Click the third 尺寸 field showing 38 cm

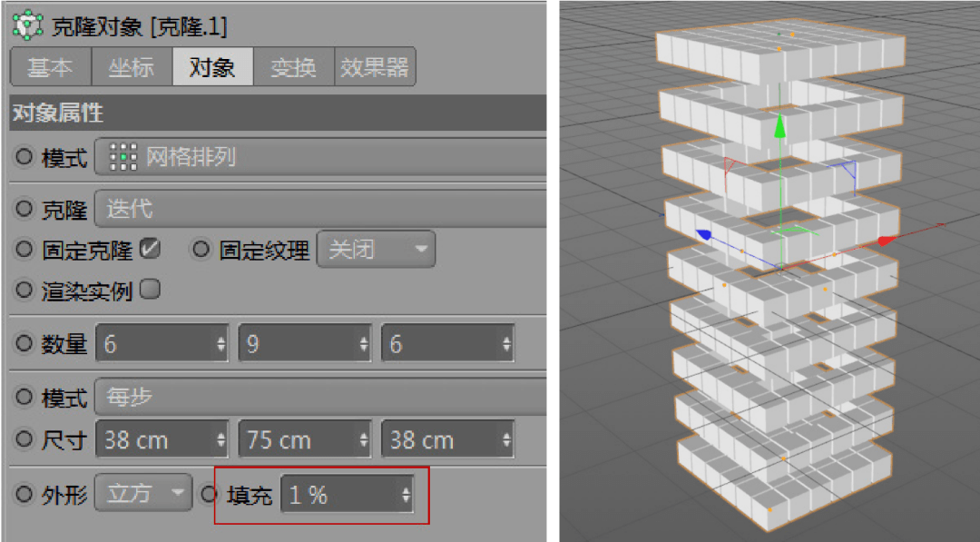[x=447, y=439]
